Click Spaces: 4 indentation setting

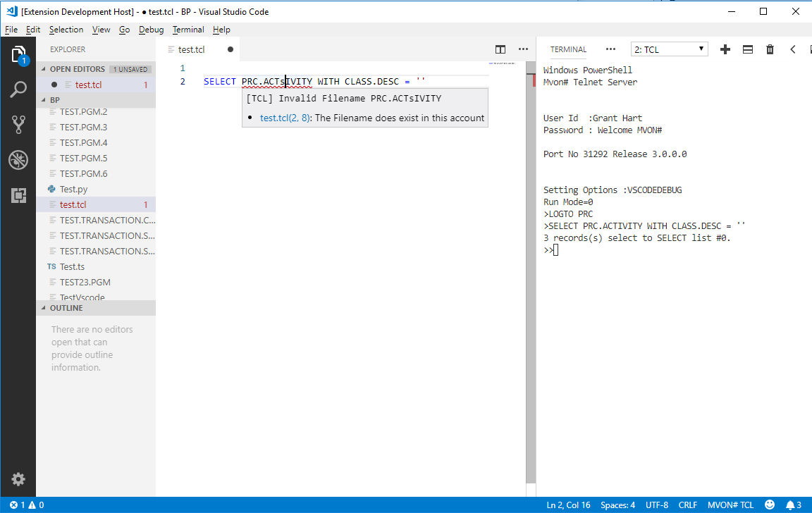coord(617,505)
